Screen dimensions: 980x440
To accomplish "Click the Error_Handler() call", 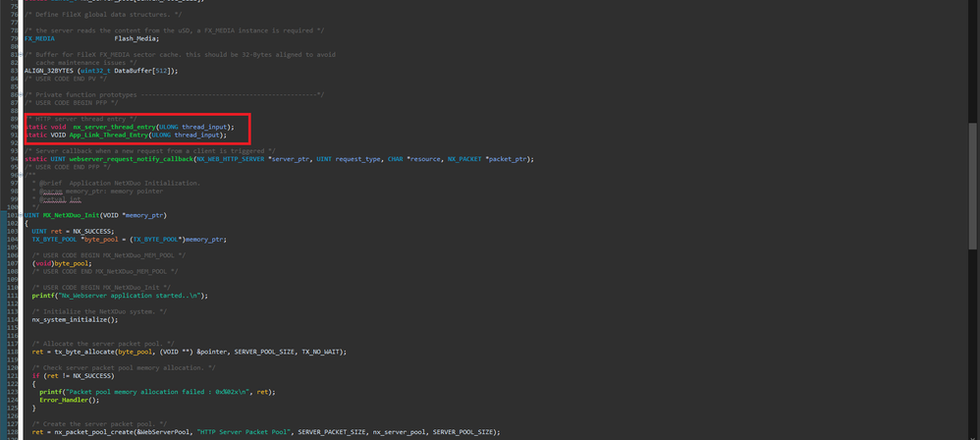I will 70,400.
